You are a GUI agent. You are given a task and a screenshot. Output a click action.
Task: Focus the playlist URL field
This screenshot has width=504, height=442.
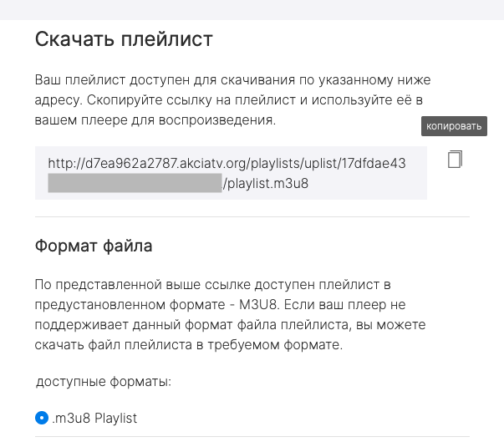click(x=231, y=173)
